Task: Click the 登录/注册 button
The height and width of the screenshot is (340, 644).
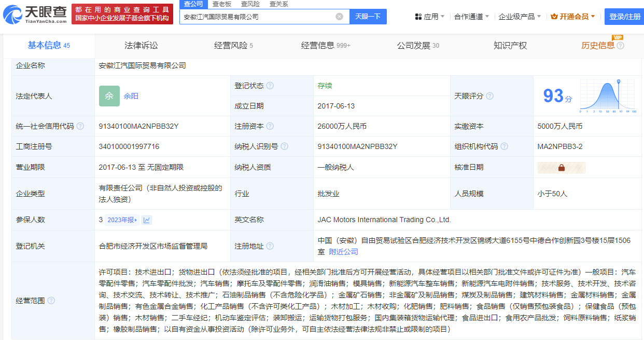Action: [x=624, y=17]
